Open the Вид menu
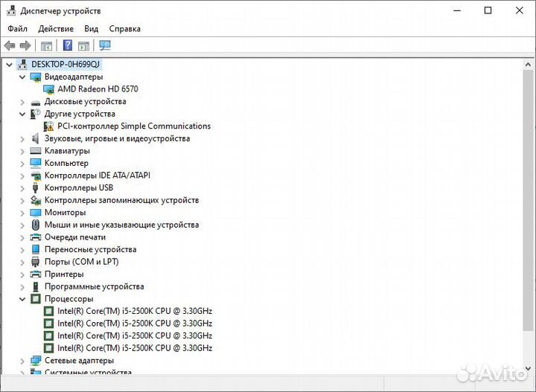The width and height of the screenshot is (536, 392). coord(92,29)
